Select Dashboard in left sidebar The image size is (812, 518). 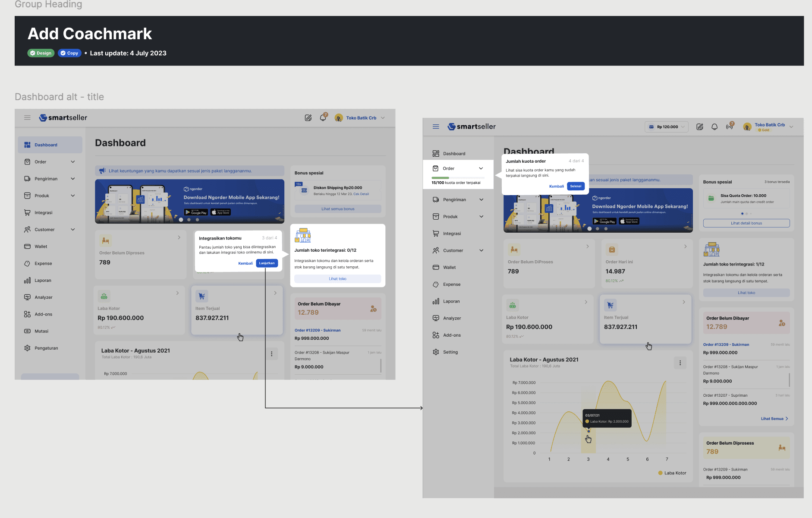click(50, 145)
